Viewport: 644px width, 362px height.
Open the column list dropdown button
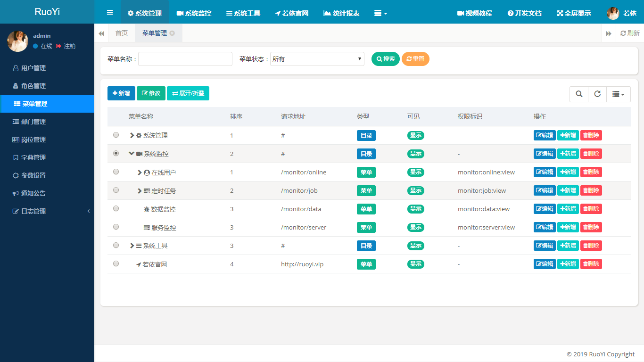click(618, 94)
